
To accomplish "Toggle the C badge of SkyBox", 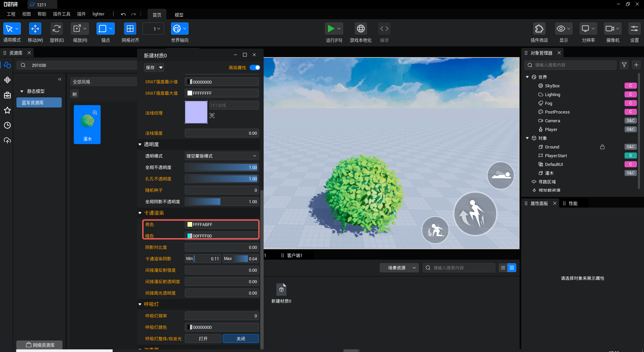I will 631,86.
